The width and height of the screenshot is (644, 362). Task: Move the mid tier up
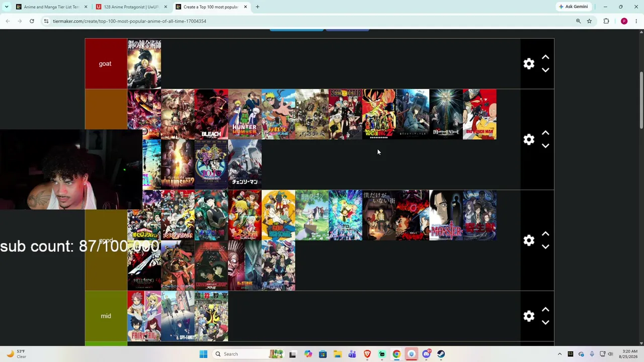545,310
